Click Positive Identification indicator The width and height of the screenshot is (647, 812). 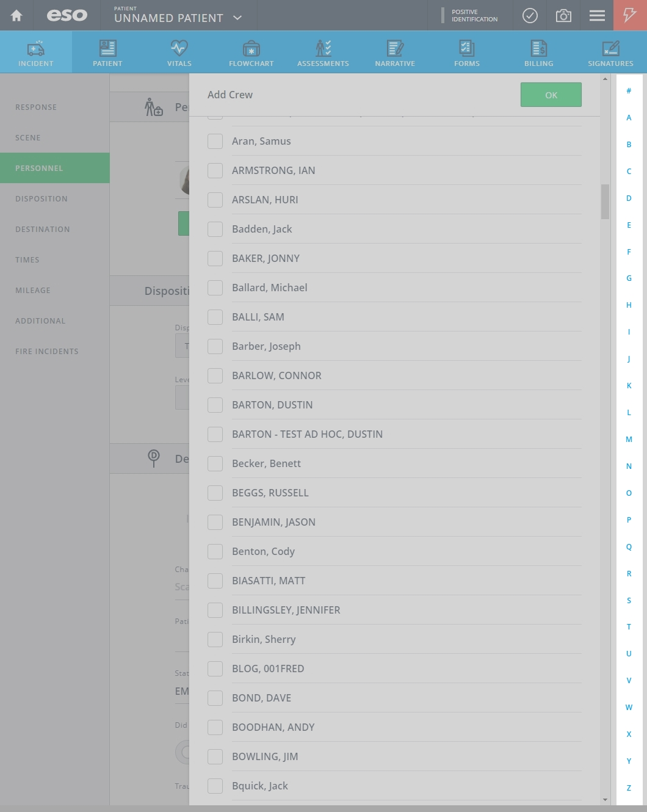point(470,15)
